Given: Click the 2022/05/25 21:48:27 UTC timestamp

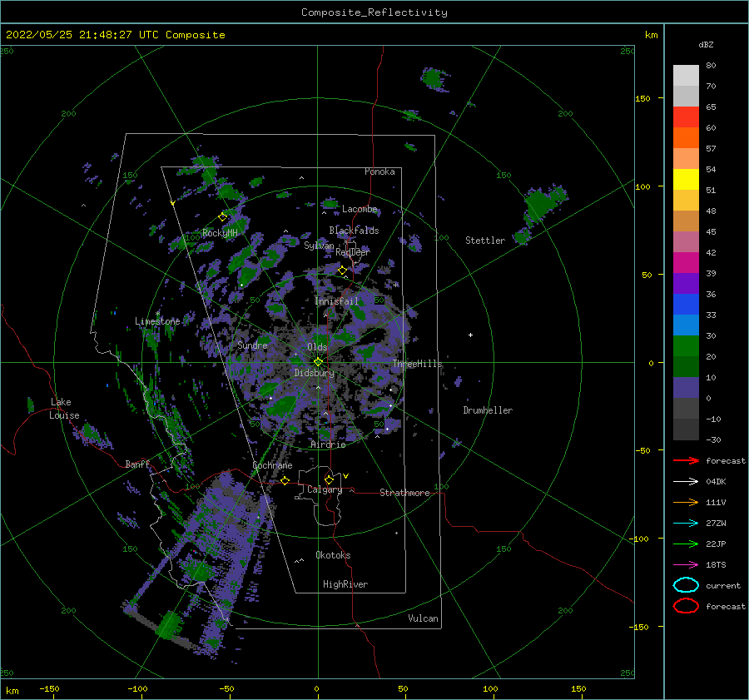Looking at the screenshot, I should 115,35.
